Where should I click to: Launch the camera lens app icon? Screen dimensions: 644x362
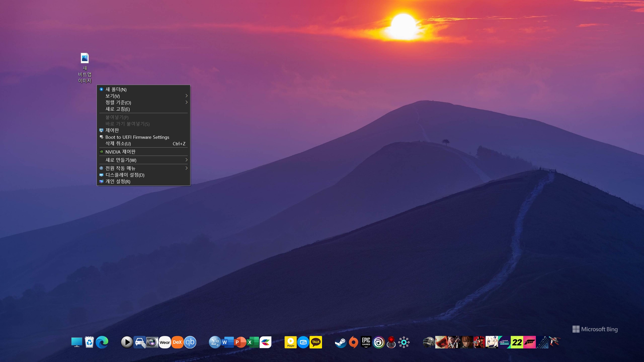152,342
